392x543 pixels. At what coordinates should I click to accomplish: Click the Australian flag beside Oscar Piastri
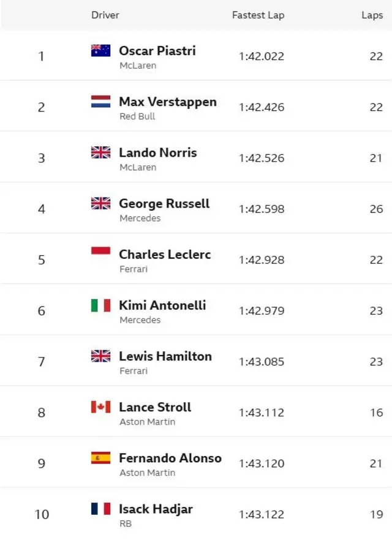(100, 51)
